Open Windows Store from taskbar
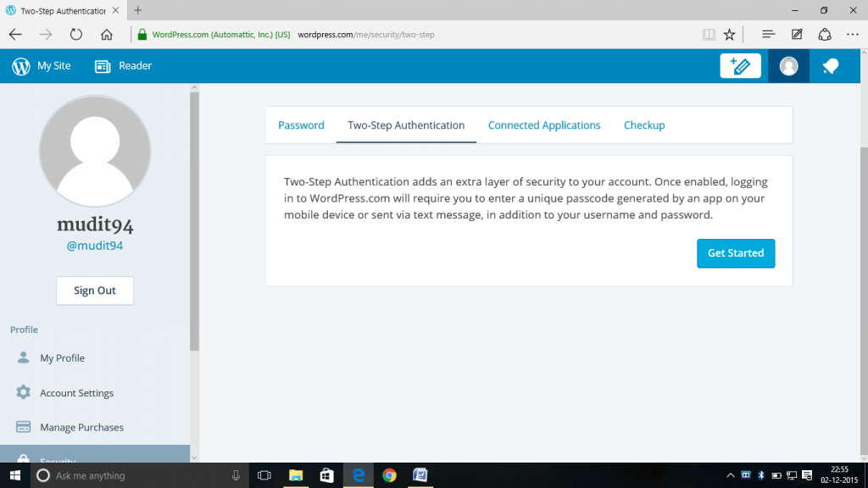Image resolution: width=868 pixels, height=488 pixels. pos(326,475)
